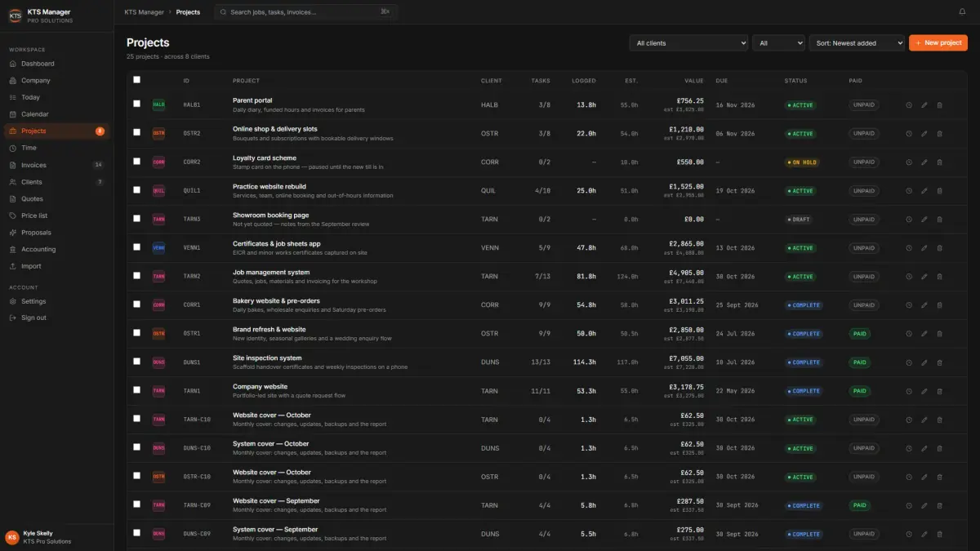The width and height of the screenshot is (980, 551).
Task: Open the Parent portal project title
Action: (252, 100)
